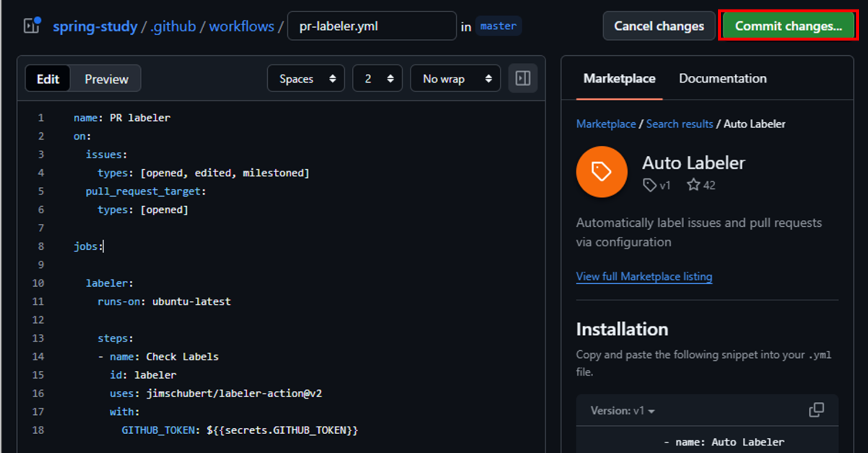
Task: Click the Marketplace breadcrumb link
Action: (606, 124)
